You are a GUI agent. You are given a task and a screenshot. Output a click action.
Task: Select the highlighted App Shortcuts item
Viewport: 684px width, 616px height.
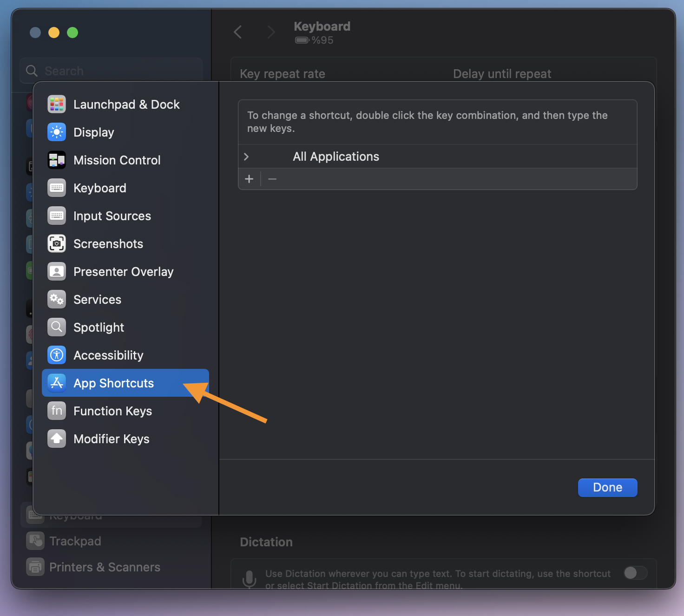(114, 383)
